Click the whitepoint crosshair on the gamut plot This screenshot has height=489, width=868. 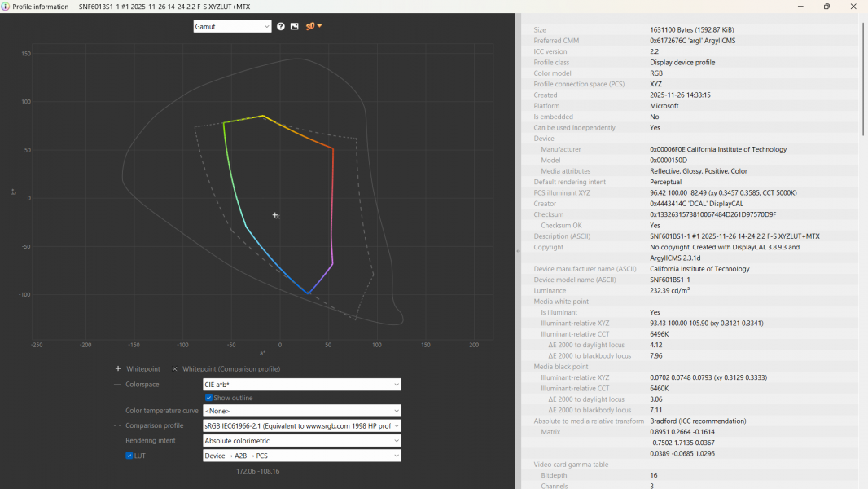[x=275, y=215]
